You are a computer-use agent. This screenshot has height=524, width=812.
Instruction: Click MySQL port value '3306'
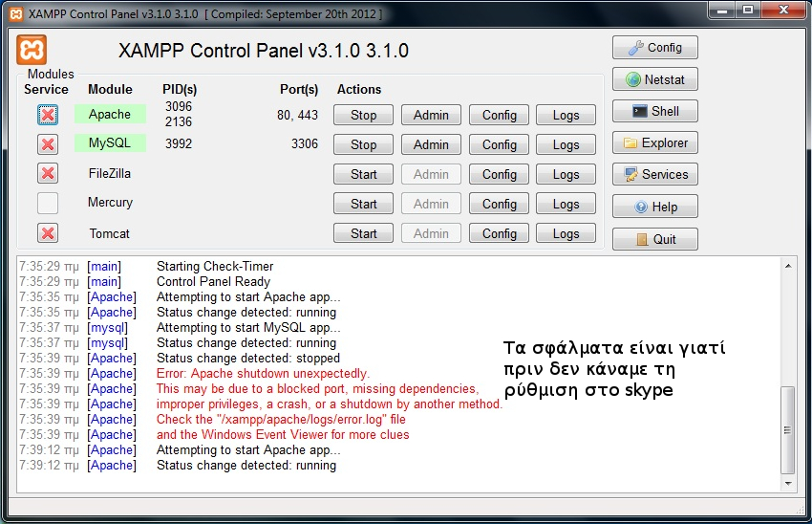305,143
